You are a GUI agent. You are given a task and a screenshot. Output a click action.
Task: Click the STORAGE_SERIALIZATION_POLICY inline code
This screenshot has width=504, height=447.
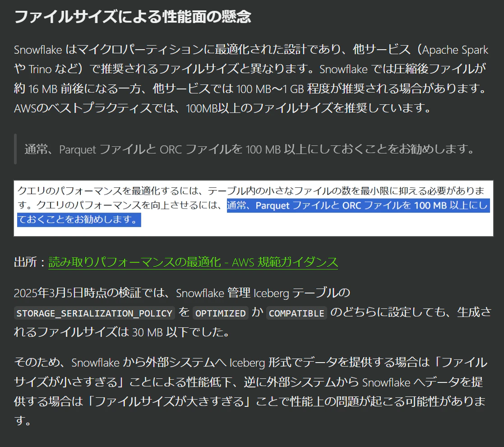click(94, 313)
